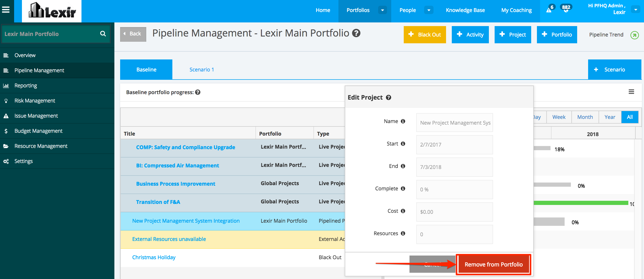
Task: Open BI: Compressed Air Management project
Action: [x=178, y=166]
